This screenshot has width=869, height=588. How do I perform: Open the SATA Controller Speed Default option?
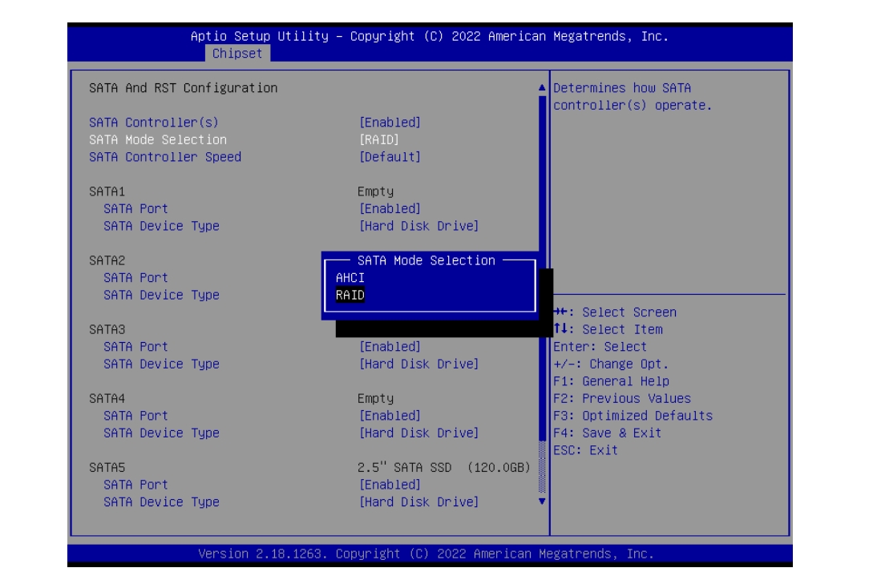[x=390, y=157]
